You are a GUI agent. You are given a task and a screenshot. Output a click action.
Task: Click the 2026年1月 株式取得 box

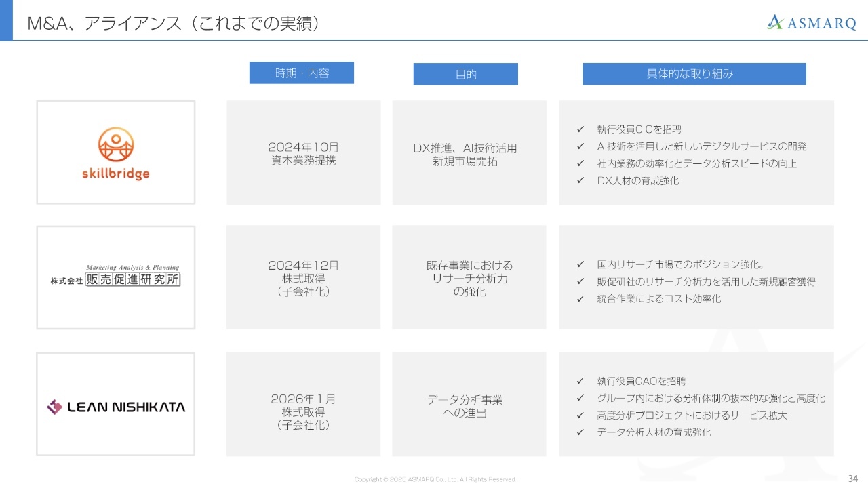point(303,405)
